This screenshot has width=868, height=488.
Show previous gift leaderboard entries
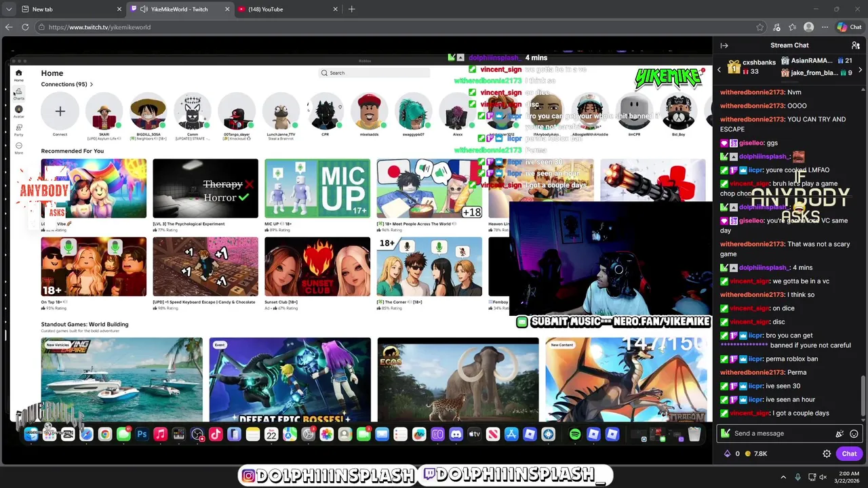point(719,70)
